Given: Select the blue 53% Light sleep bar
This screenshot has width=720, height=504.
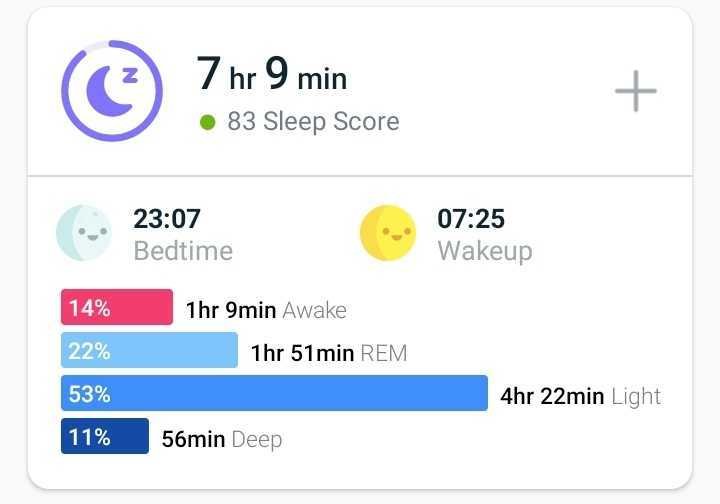Looking at the screenshot, I should click(274, 393).
